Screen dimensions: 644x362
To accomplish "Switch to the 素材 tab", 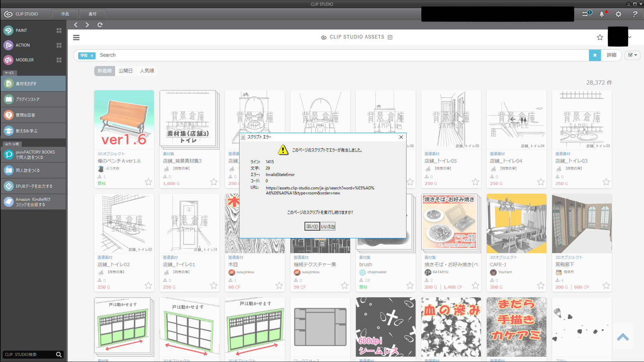I will [x=93, y=14].
